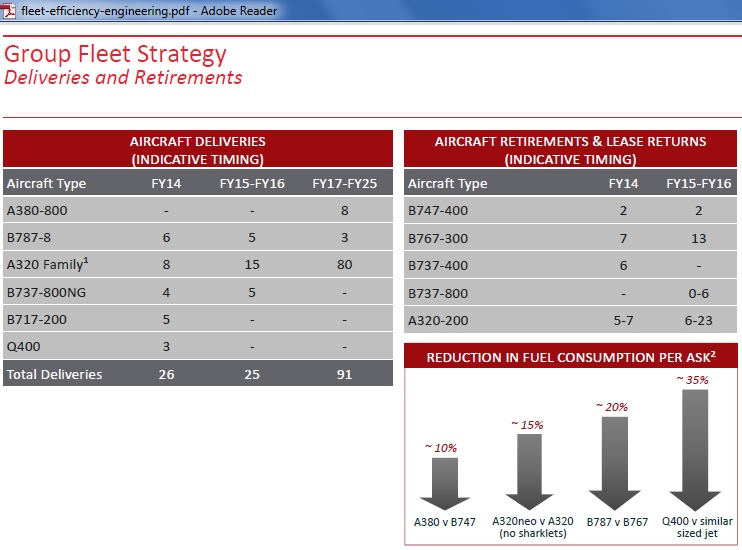Viewport: 742px width, 550px height.
Task: Select the B737-800NG row label
Action: click(x=46, y=293)
